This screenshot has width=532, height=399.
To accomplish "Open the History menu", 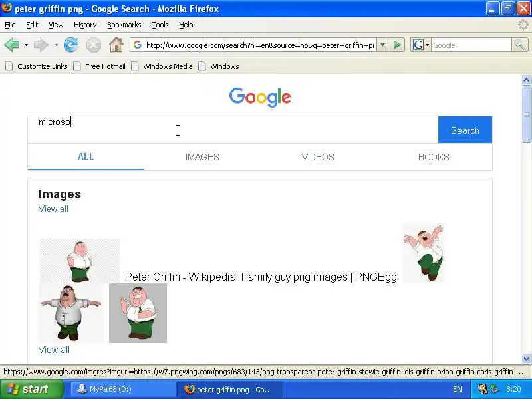I will click(x=85, y=25).
